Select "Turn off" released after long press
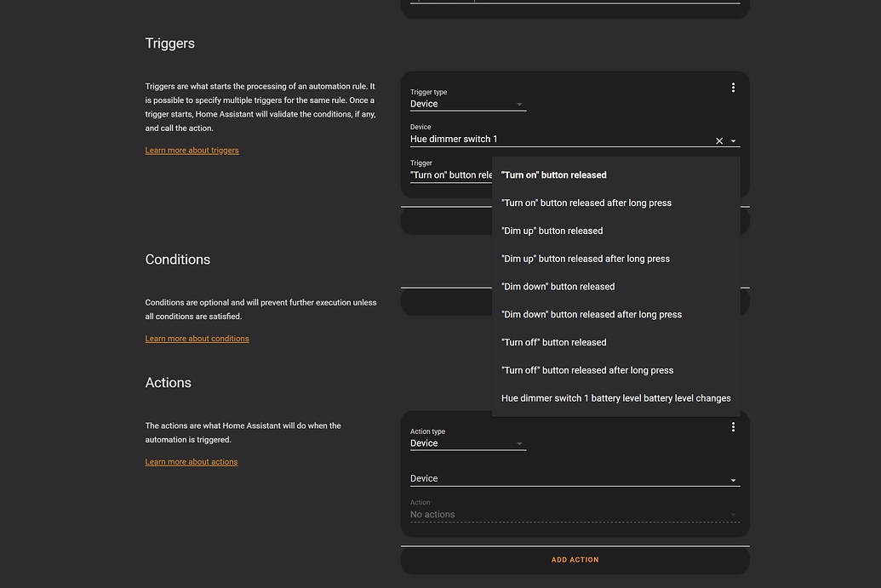Image resolution: width=881 pixels, height=588 pixels. point(587,371)
